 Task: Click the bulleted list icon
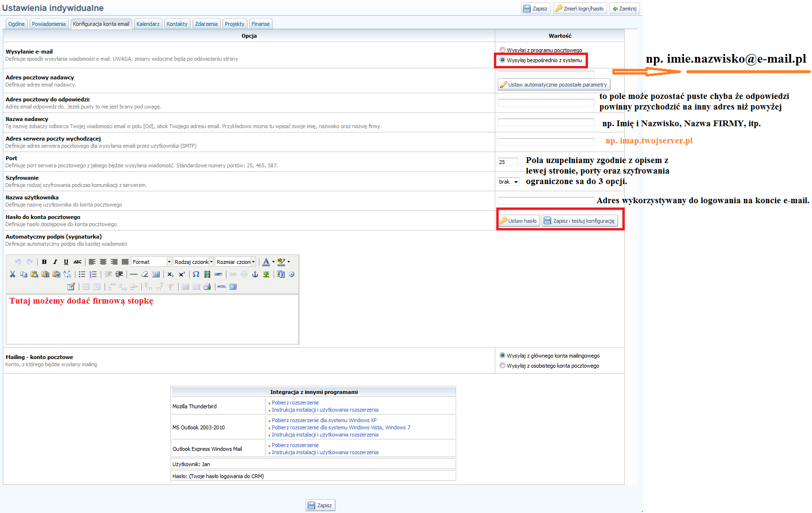click(82, 274)
